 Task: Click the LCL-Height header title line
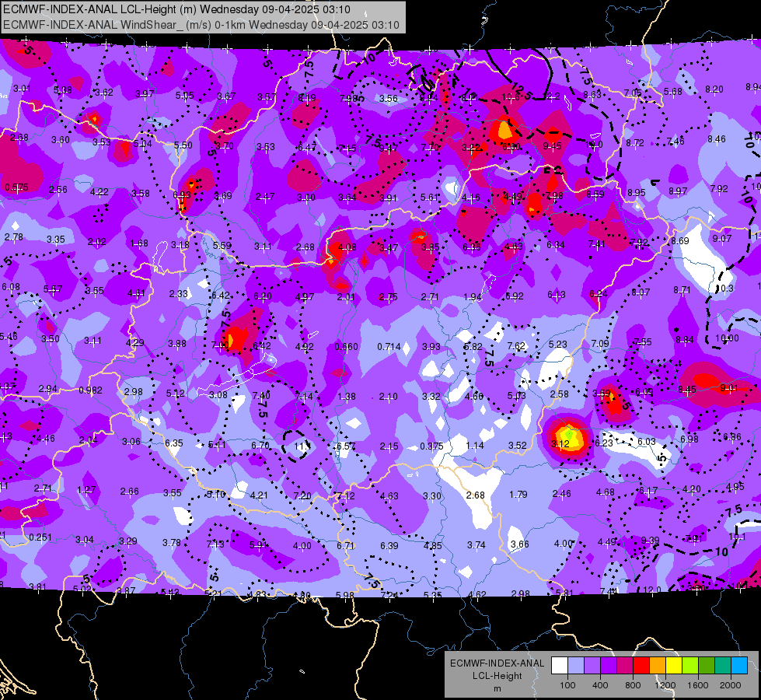176,9
